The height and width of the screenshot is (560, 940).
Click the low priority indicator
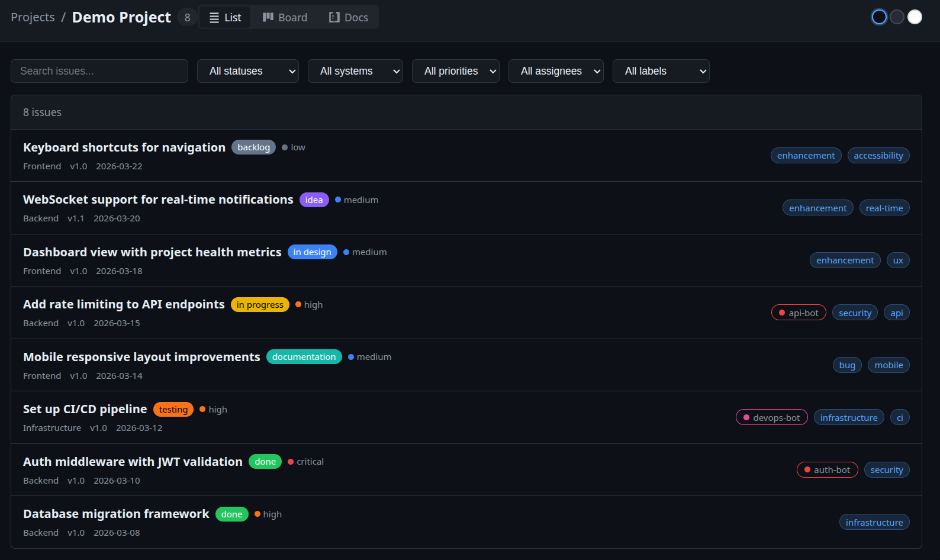[x=294, y=147]
